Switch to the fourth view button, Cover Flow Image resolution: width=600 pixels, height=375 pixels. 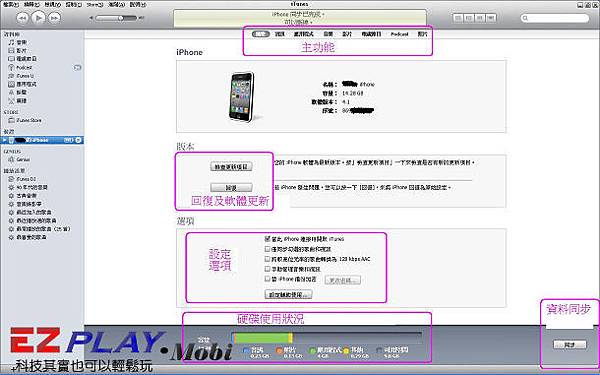pyautogui.click(x=491, y=18)
